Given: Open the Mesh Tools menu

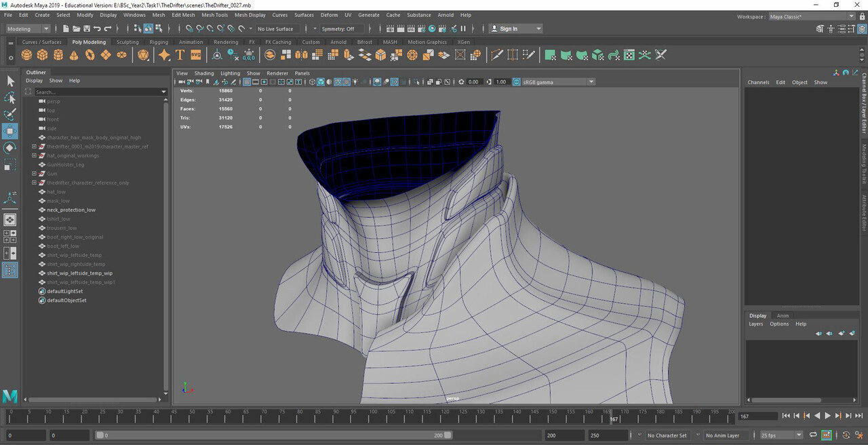Looking at the screenshot, I should (x=214, y=14).
